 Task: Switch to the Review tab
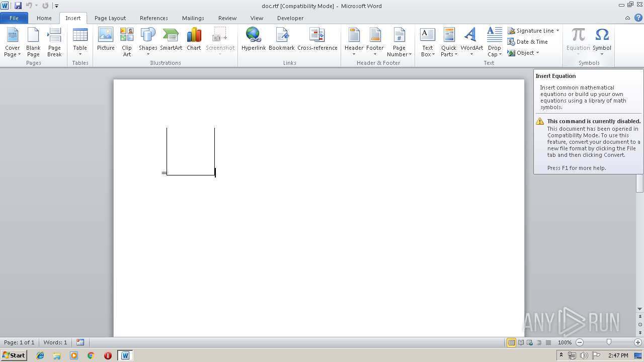tap(227, 18)
